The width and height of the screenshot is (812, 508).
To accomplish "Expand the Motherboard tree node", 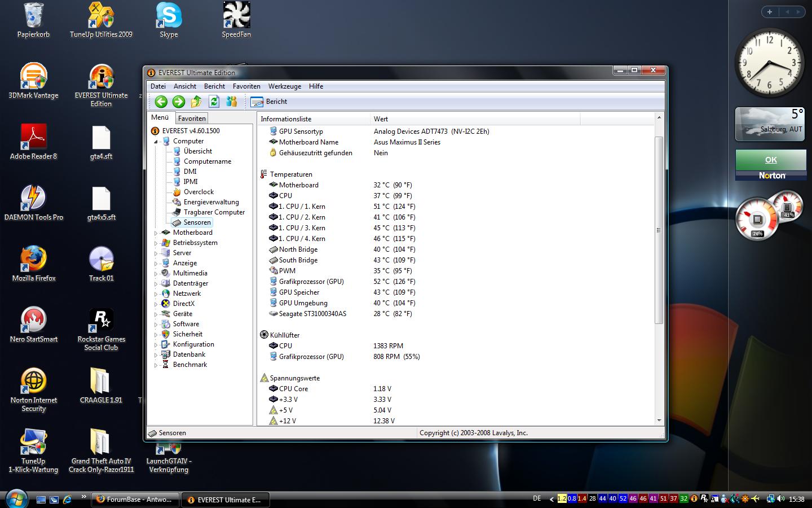I will click(x=156, y=233).
